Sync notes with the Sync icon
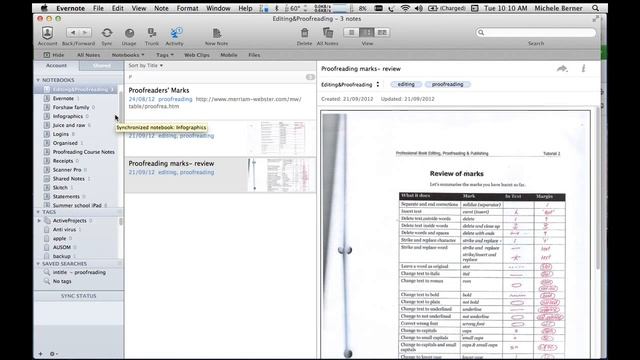 (x=107, y=33)
